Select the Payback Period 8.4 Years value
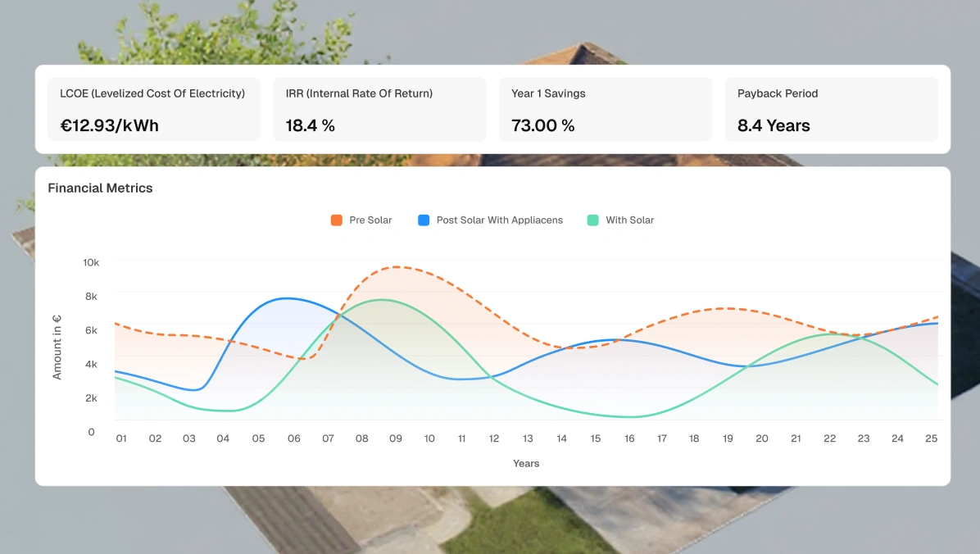The width and height of the screenshot is (980, 554). [x=774, y=125]
